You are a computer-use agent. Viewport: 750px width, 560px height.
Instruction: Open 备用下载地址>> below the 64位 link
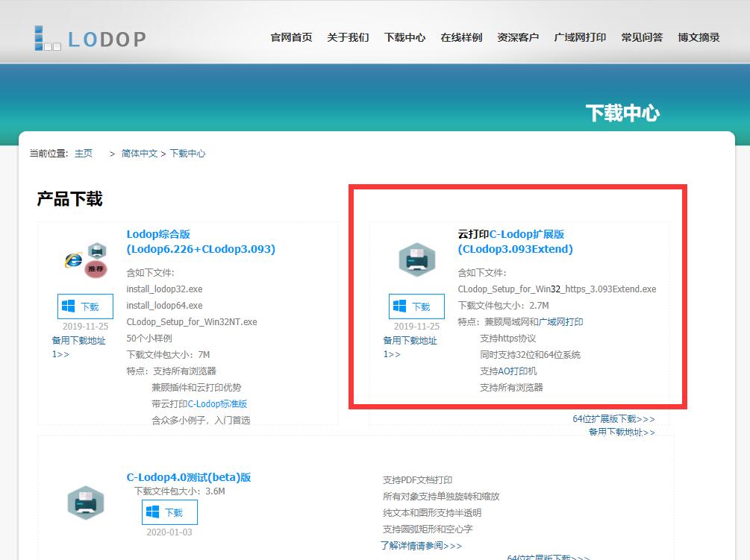click(x=622, y=432)
